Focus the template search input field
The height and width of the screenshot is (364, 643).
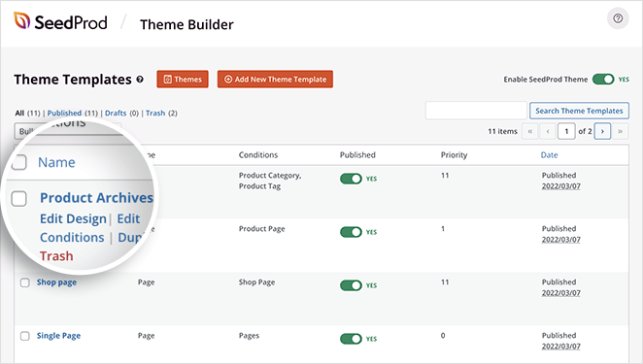tap(476, 111)
